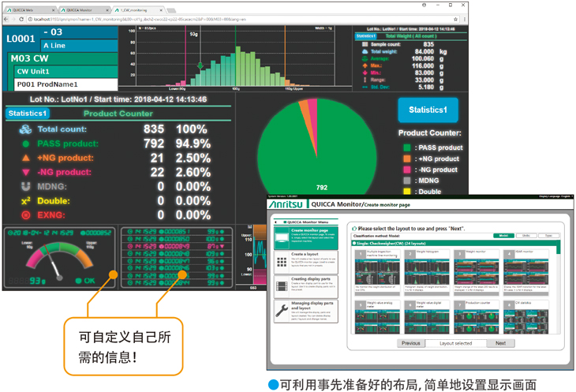Reload the monitoring page
The height and width of the screenshot is (392, 576).
pyautogui.click(x=21, y=19)
